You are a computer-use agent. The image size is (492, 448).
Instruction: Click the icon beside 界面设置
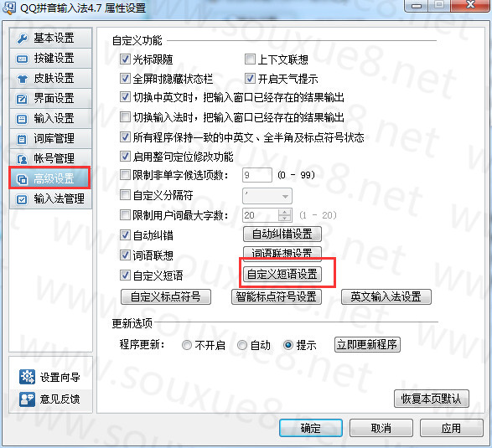point(22,99)
